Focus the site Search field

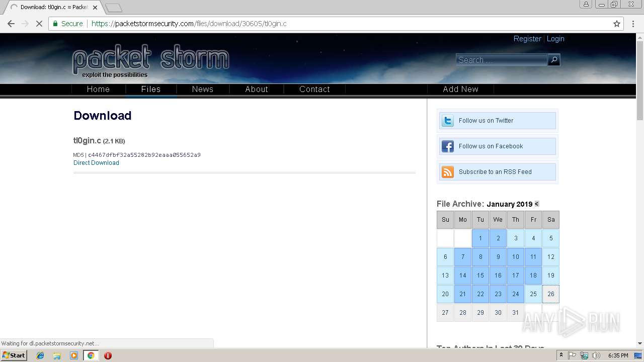tap(501, 60)
